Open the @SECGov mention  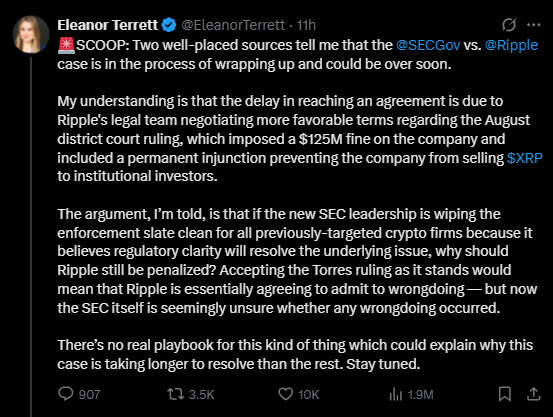pos(428,45)
